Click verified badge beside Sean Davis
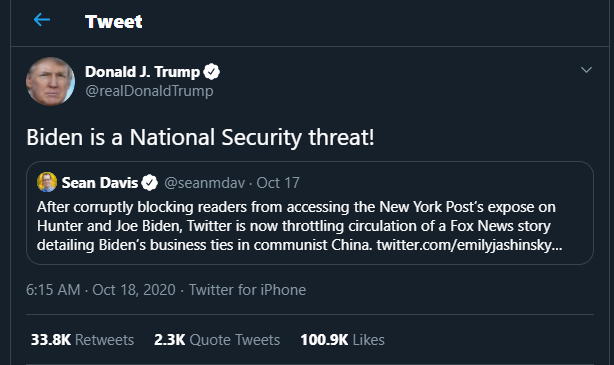Image resolution: width=614 pixels, height=365 pixels. point(150,183)
